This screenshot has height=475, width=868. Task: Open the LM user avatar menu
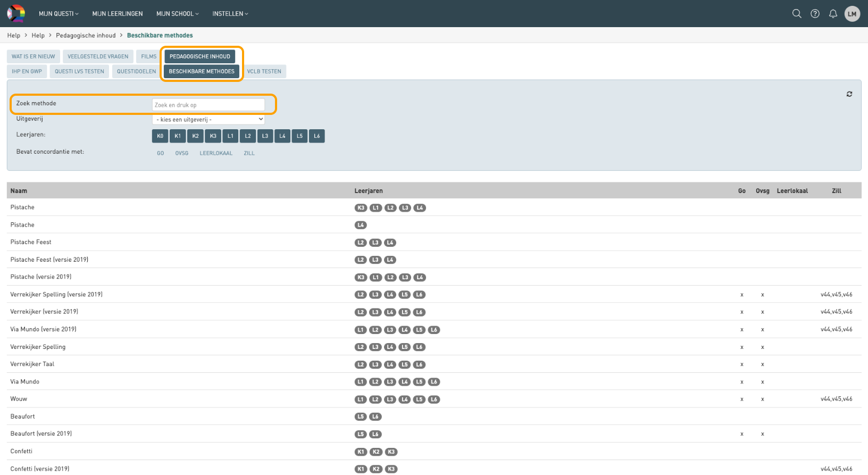click(852, 14)
